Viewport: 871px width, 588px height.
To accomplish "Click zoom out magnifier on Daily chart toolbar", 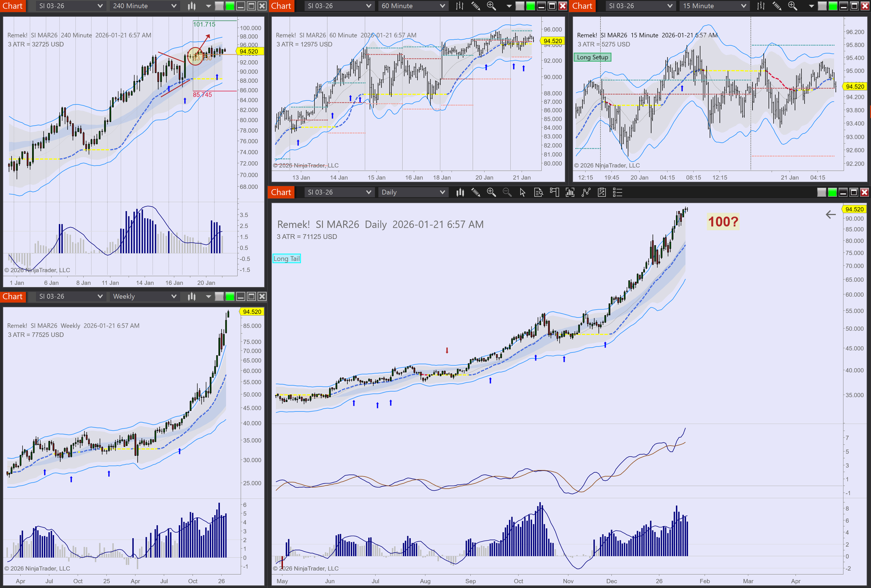I will click(507, 192).
